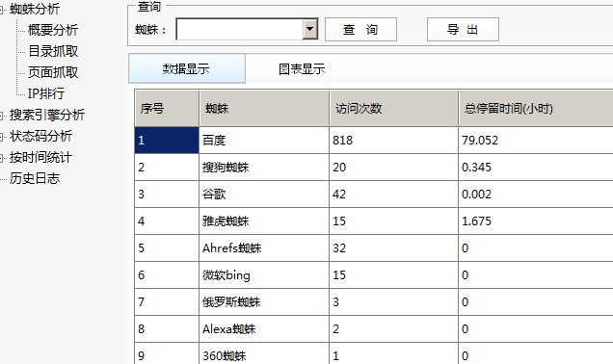Sort by the 访问次数 column header

[x=393, y=108]
